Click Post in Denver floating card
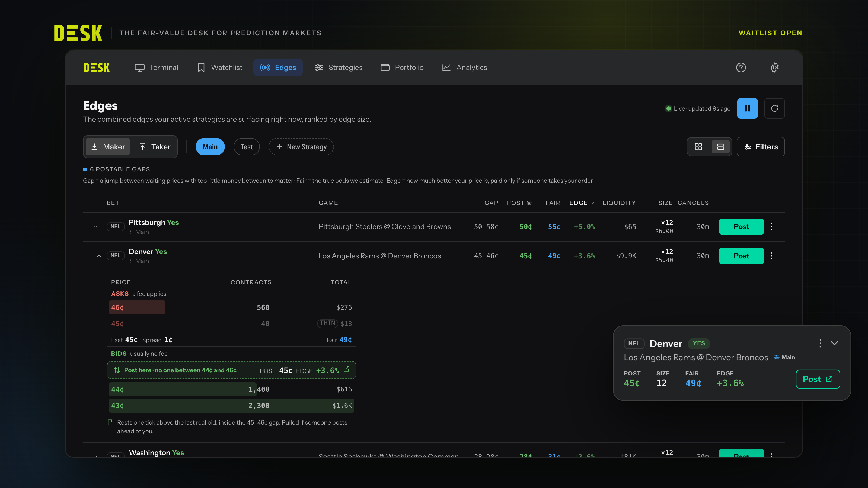Screen dimensions: 868x488 818,379
